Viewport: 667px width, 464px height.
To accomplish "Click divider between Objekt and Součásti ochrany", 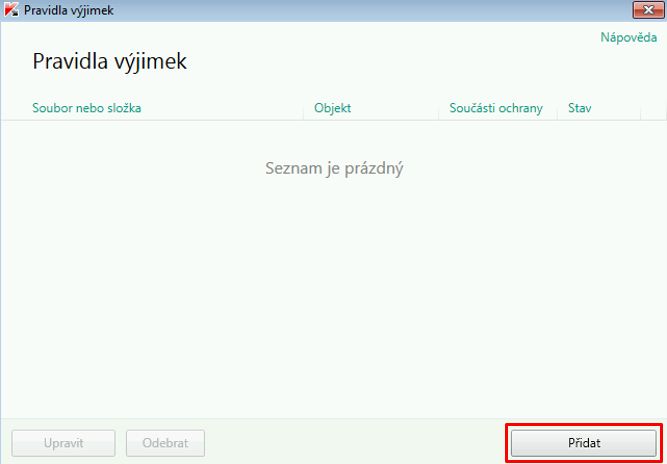I will pos(438,108).
